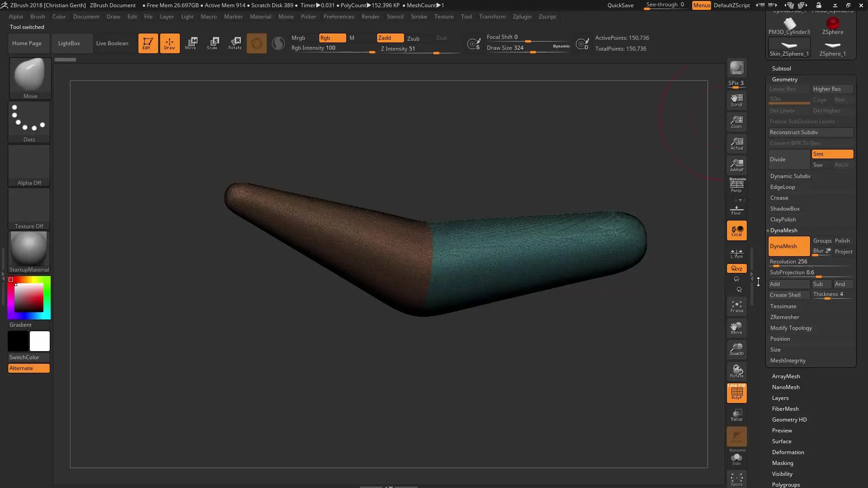Click Reconstruct Subdiv button
This screenshot has width=868, height=488.
tap(811, 132)
